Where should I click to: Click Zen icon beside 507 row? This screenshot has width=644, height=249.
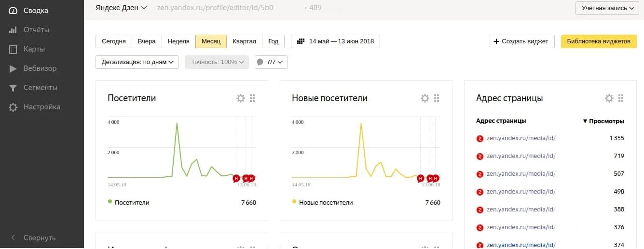pyautogui.click(x=480, y=174)
